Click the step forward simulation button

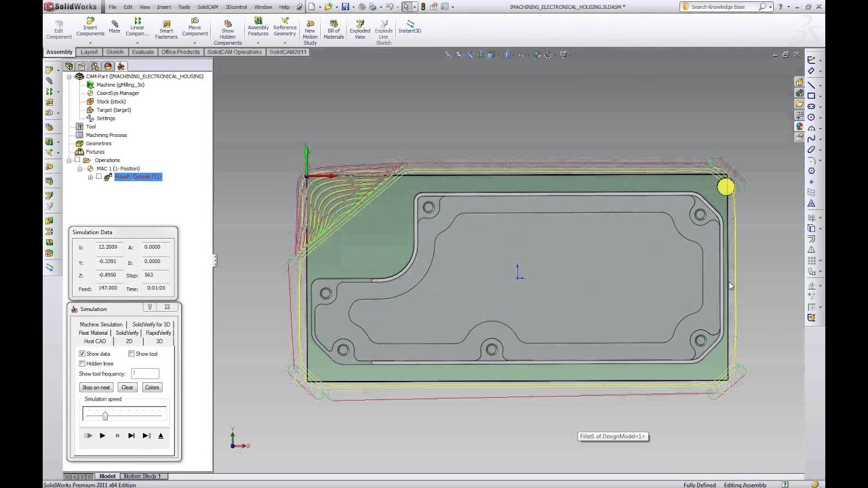coord(132,436)
